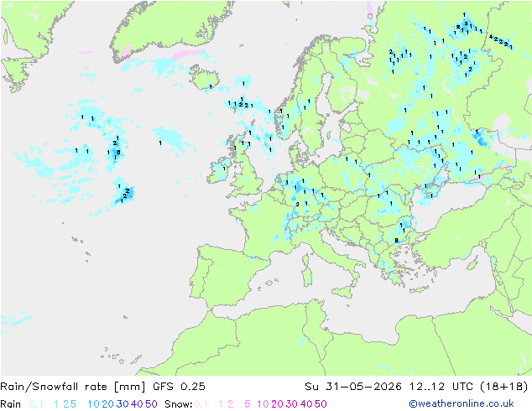Click the 'Rain' legend label
The height and width of the screenshot is (411, 532).
pos(11,404)
